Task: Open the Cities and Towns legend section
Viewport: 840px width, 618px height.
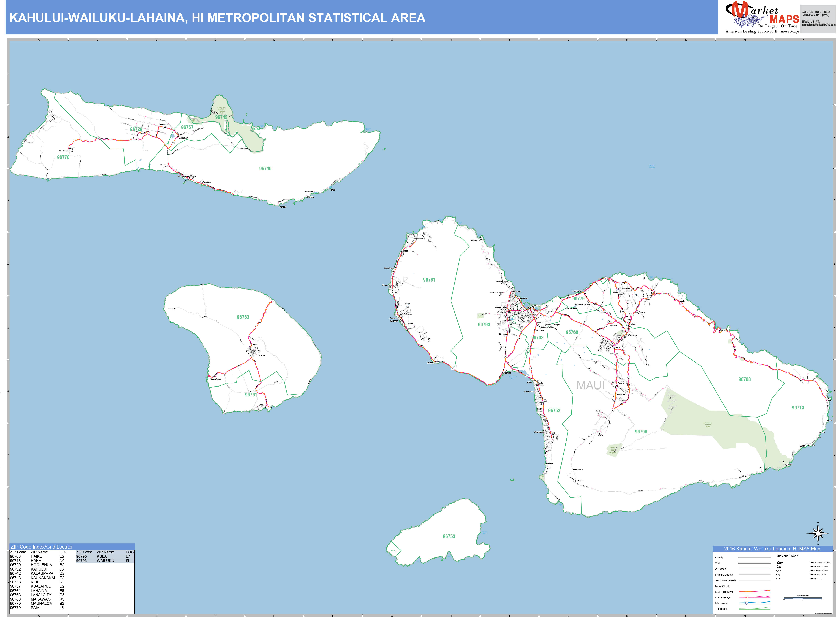Action: (x=787, y=556)
